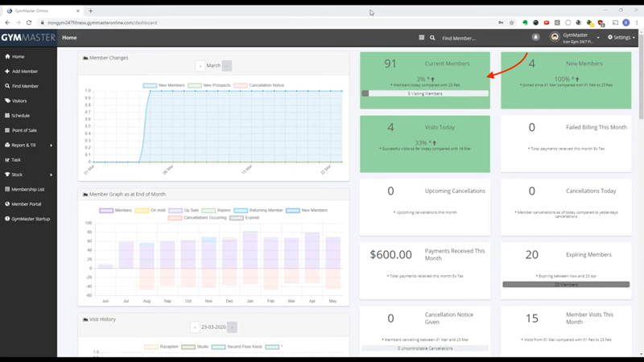Toggle Cancellations Occurring legend series
644x362 pixels.
(197, 217)
